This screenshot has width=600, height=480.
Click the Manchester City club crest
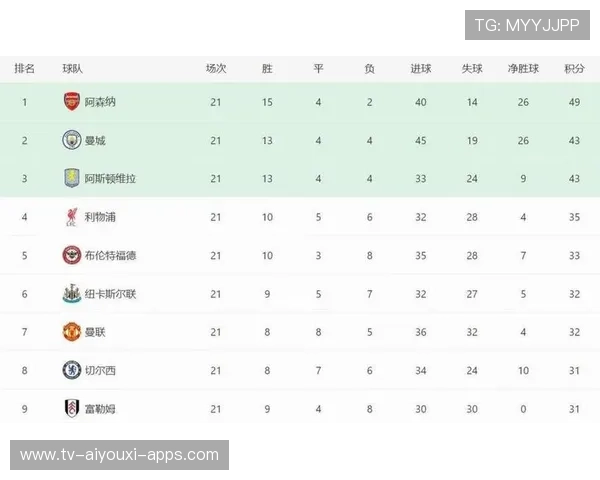pyautogui.click(x=71, y=140)
